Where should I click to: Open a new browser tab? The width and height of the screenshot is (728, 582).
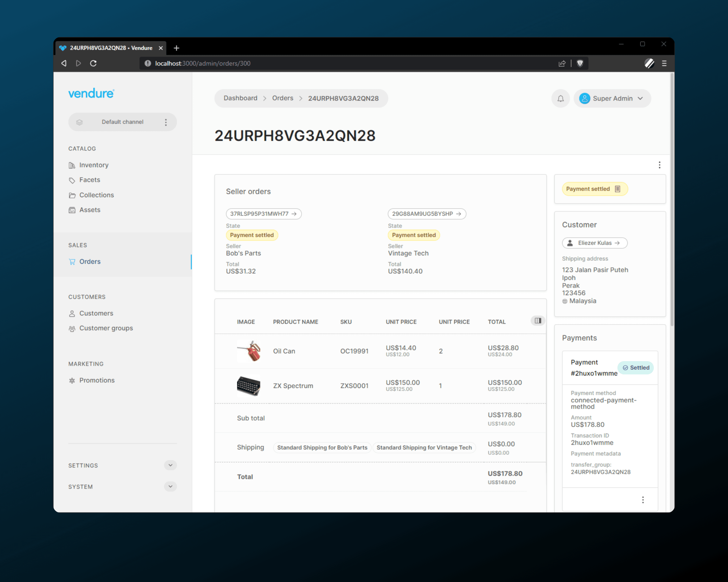tap(176, 48)
